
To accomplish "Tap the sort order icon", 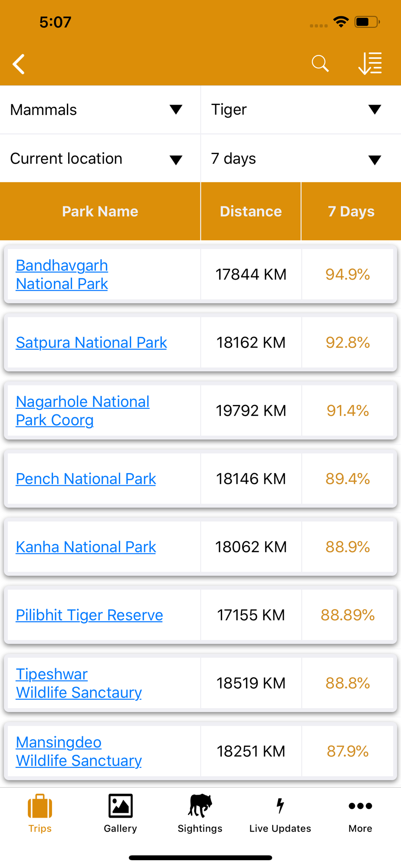I will coord(370,64).
